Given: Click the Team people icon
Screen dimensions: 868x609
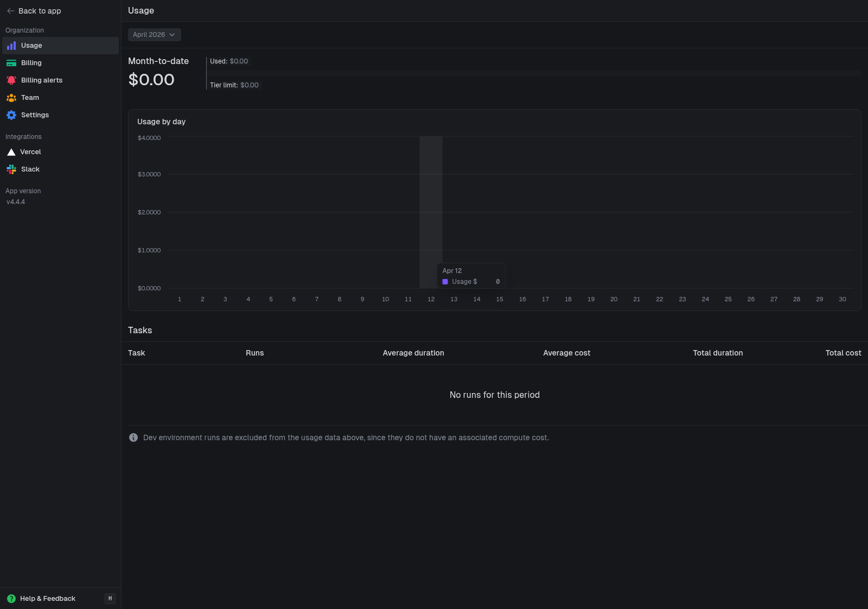Looking at the screenshot, I should pyautogui.click(x=11, y=98).
